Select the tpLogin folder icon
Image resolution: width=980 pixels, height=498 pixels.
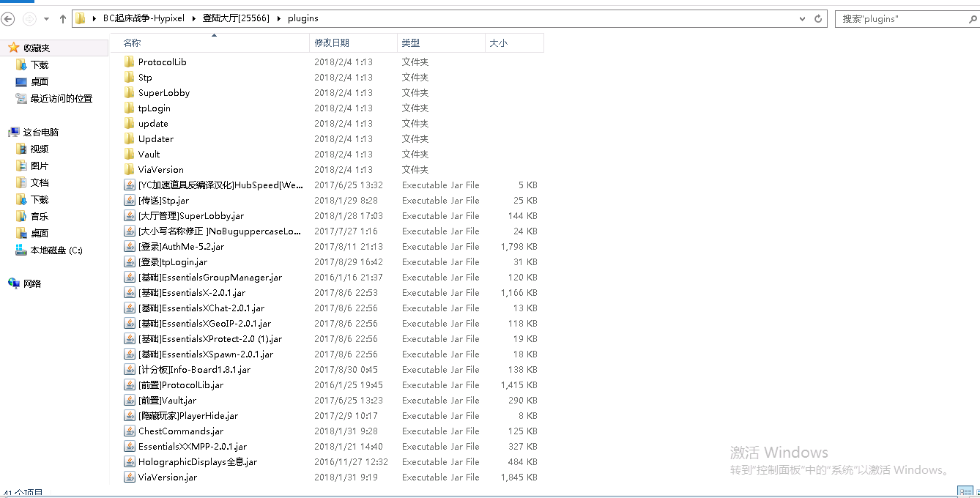point(130,108)
